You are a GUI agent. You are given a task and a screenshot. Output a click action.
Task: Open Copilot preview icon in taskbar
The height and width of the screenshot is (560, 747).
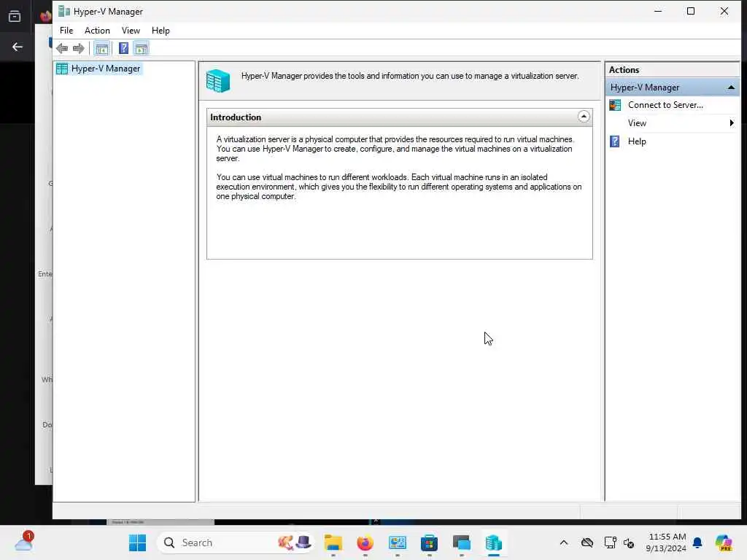[x=723, y=542]
